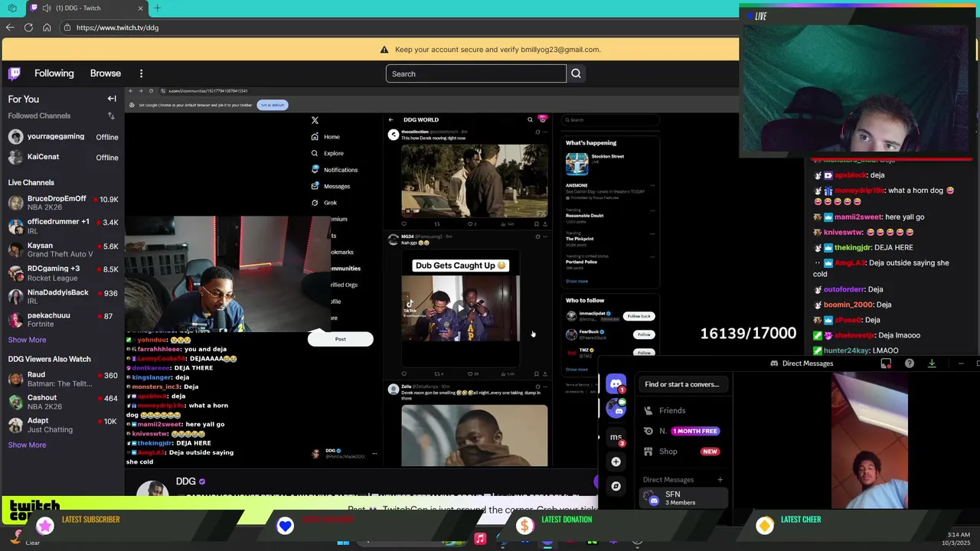Screen dimensions: 980x551
Task: Open Grok in the streamed X sidebar
Action: 325,203
